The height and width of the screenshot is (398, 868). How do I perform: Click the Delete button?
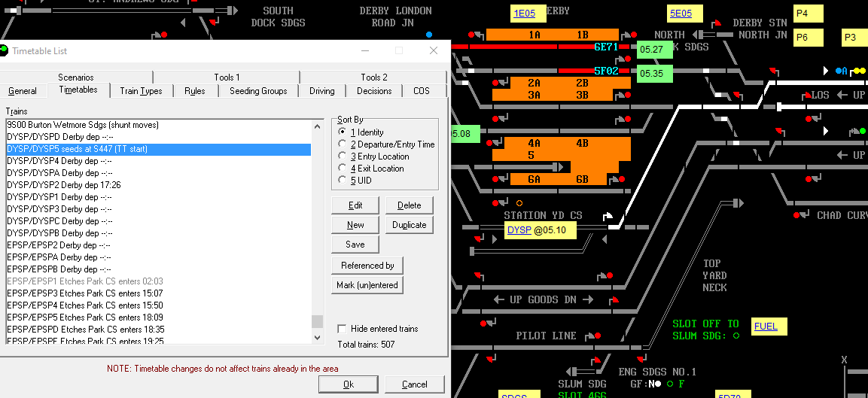[409, 205]
